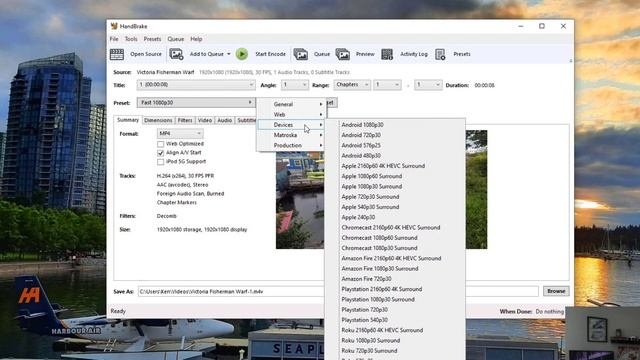Screen dimensions: 640x360
Task: Open the Preset Fast 1080p30 selector
Action: click(x=196, y=103)
